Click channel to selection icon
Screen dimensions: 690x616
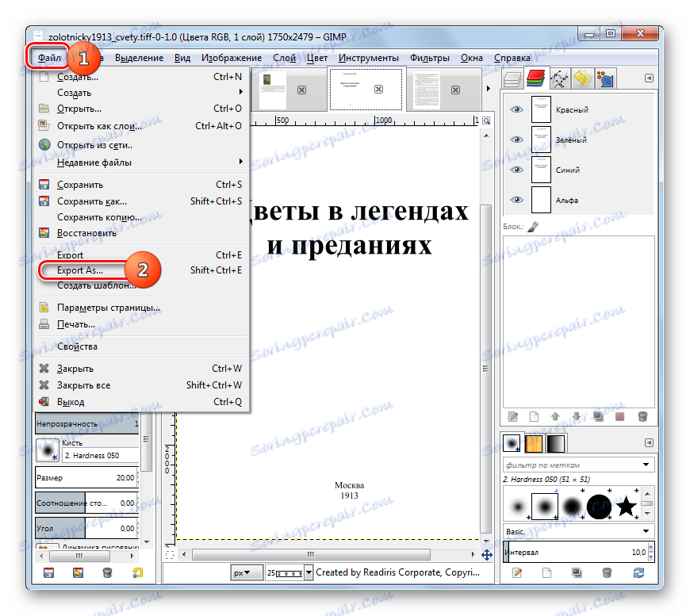click(x=619, y=416)
